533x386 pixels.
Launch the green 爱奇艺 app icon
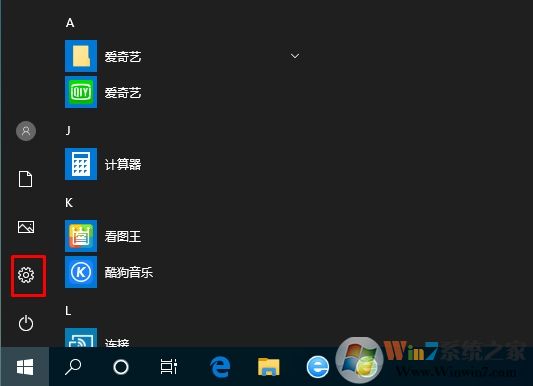(81, 92)
